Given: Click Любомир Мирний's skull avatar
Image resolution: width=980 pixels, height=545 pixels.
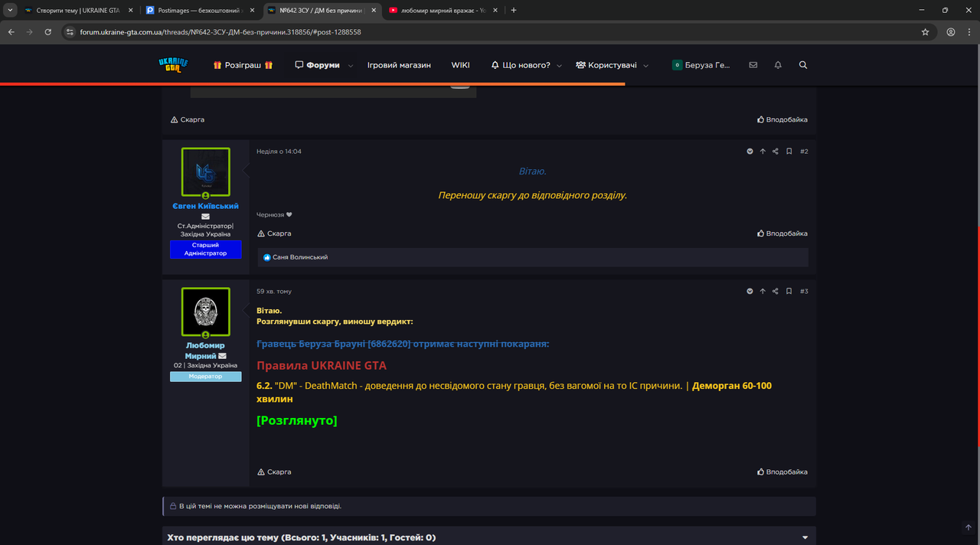Looking at the screenshot, I should (205, 312).
